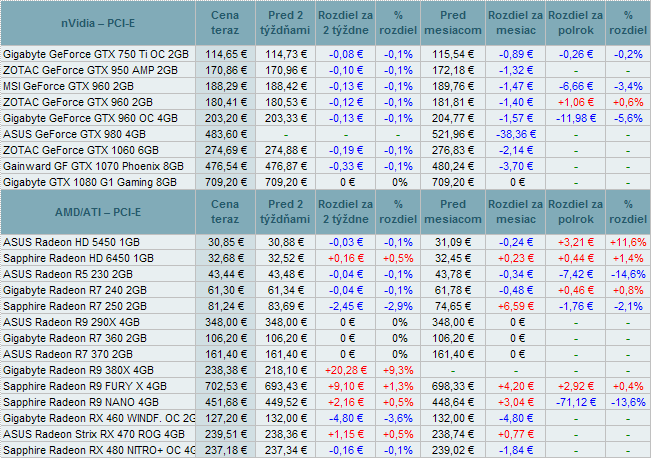The image size is (651, 458).
Task: Select two-weeks-ago price cell 693,43 €
Action: [286, 386]
